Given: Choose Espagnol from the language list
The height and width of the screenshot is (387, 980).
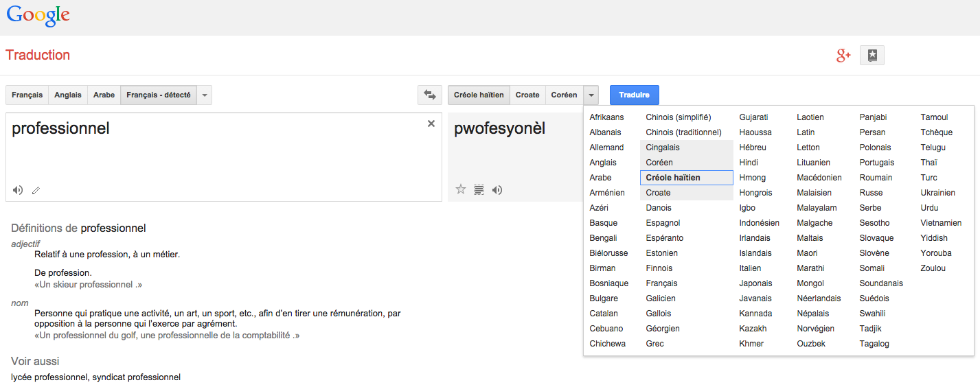Looking at the screenshot, I should click(x=663, y=223).
